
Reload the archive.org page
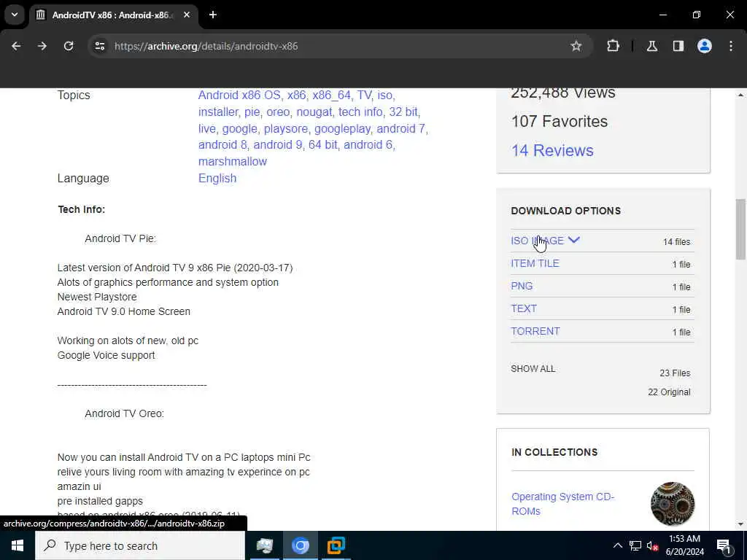pyautogui.click(x=69, y=46)
